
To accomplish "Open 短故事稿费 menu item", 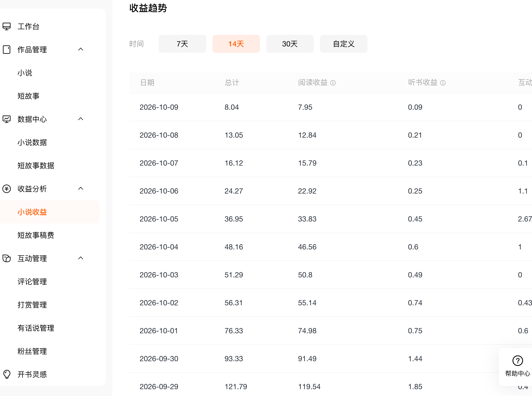I will [x=36, y=235].
